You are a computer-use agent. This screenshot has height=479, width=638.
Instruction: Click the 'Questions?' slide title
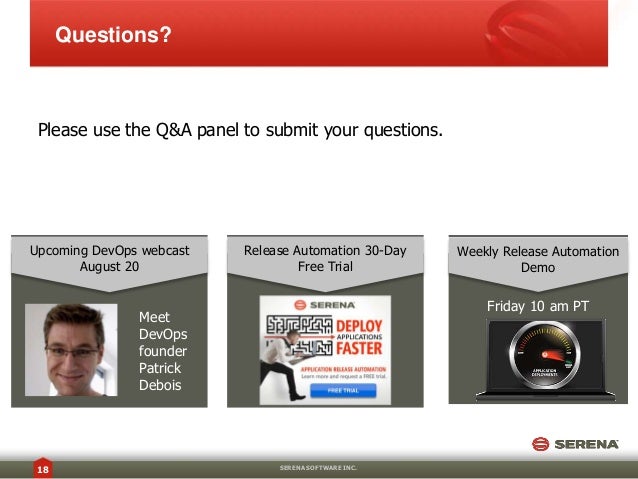(x=114, y=35)
